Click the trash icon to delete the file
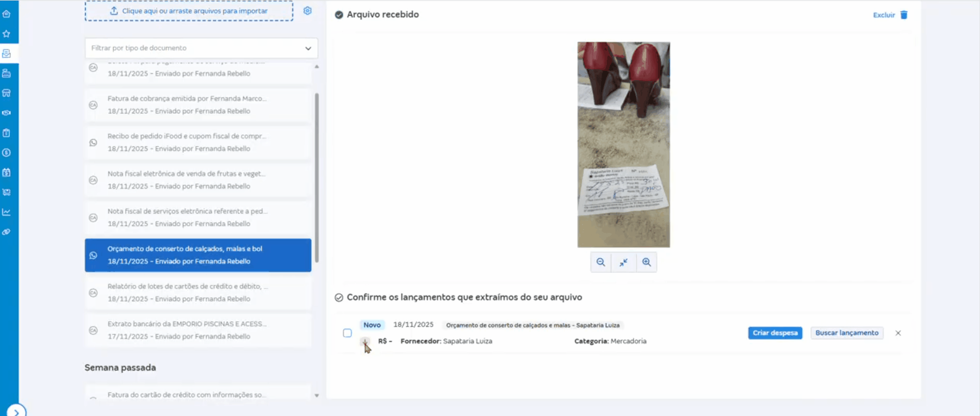Image resolution: width=980 pixels, height=416 pixels. tap(904, 15)
